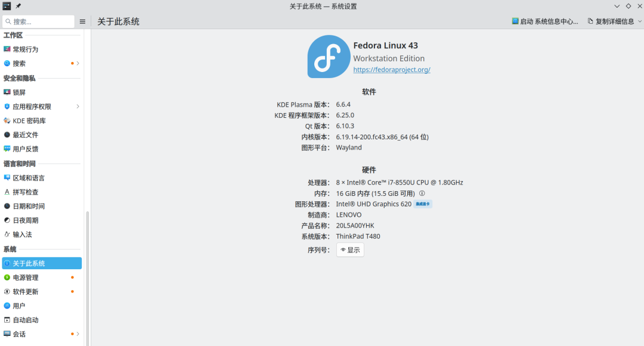The height and width of the screenshot is (346, 644).
Task: Open 电源管理 settings page
Action: pyautogui.click(x=42, y=278)
